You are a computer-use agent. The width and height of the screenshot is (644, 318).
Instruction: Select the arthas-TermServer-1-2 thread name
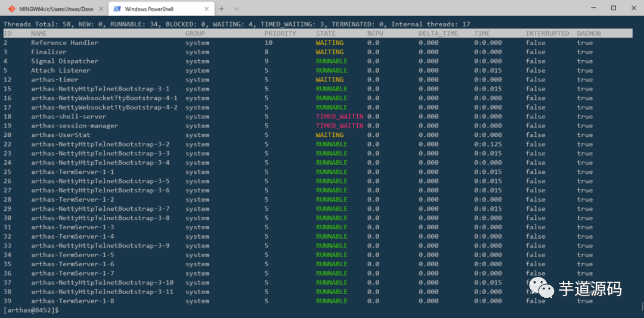tap(72, 199)
